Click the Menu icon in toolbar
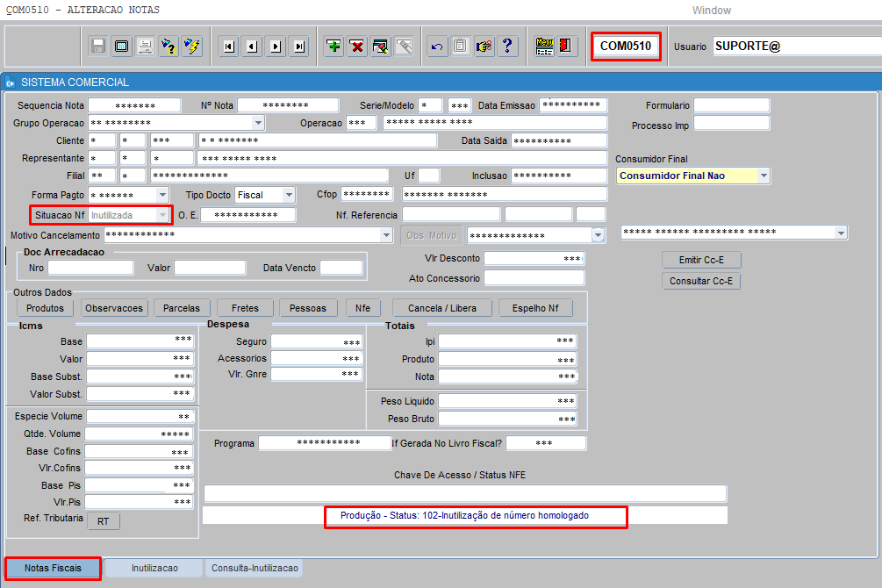Screen dimensions: 882x588 click(x=544, y=47)
